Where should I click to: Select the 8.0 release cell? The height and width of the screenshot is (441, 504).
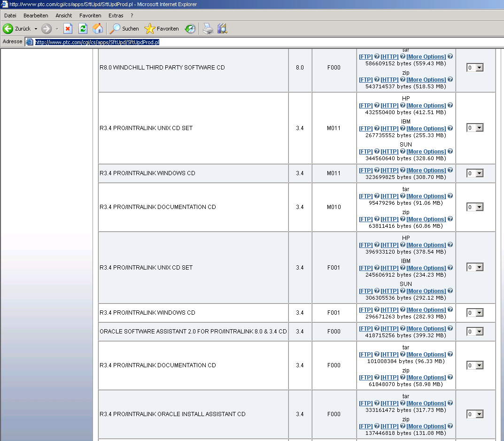pos(300,68)
